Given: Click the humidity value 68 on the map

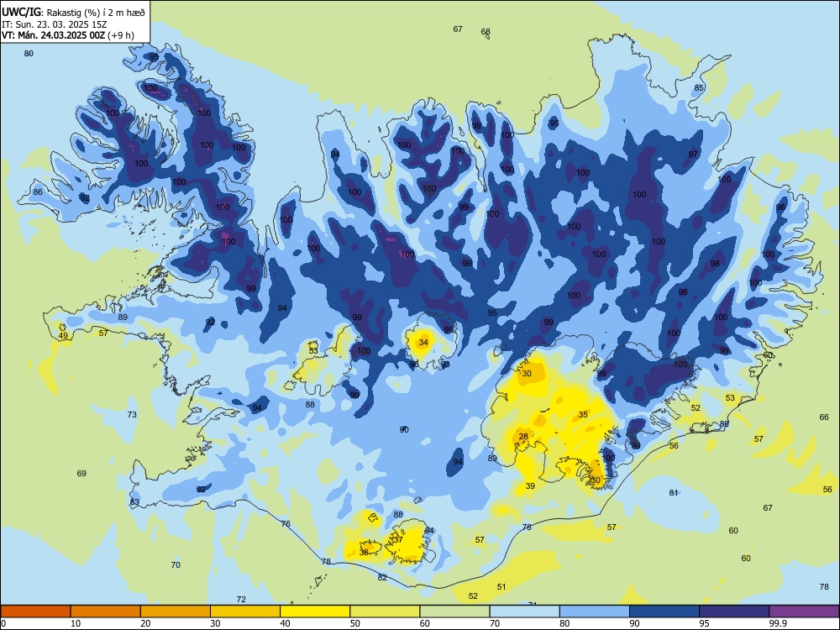Looking at the screenshot, I should (x=486, y=32).
